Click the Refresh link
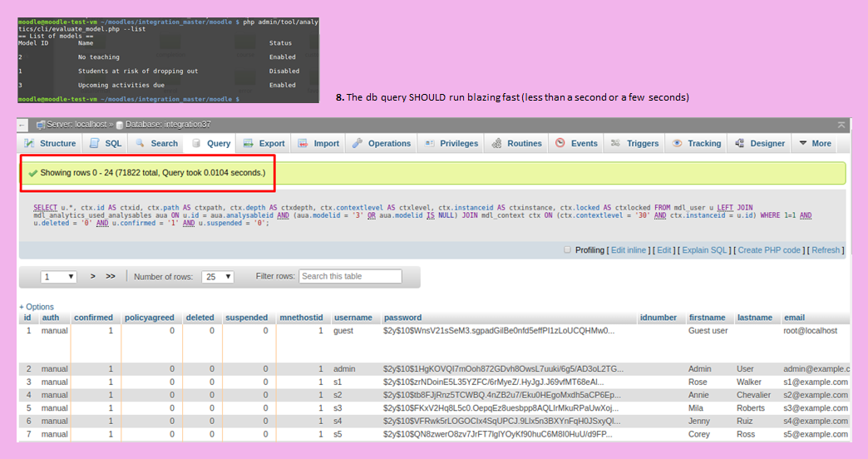 pos(826,250)
